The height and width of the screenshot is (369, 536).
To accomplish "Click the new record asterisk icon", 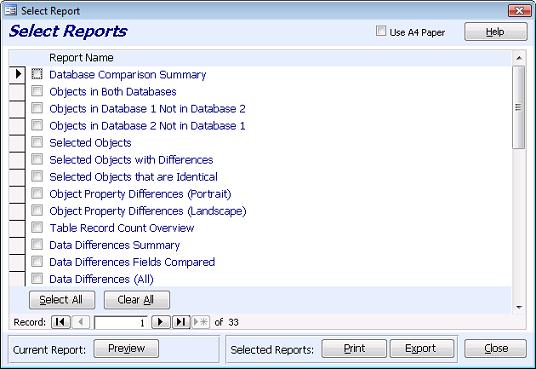I will pos(201,322).
